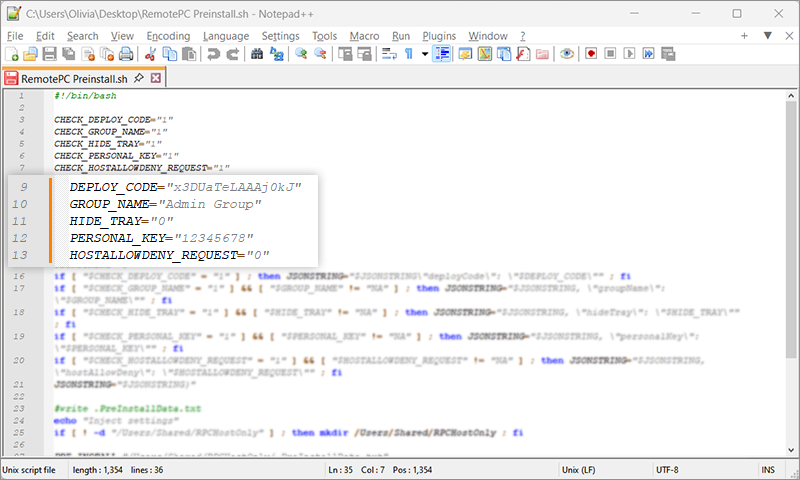The height and width of the screenshot is (480, 800).
Task: Expand the pilcrow symbol dropdown arrow
Action: pos(425,54)
